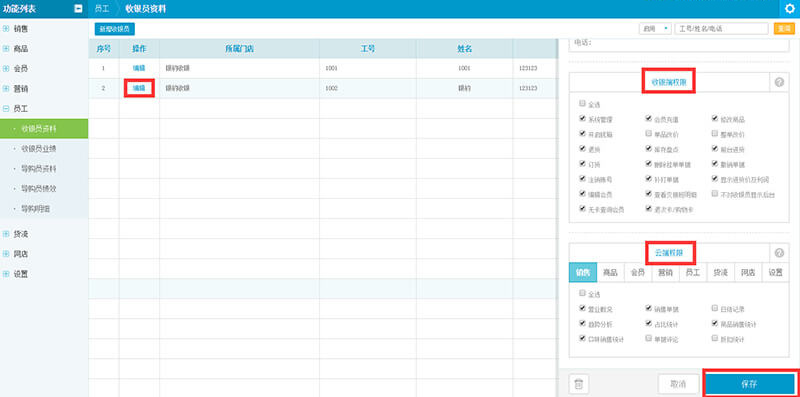The height and width of the screenshot is (397, 800).
Task: Uncheck the 补打单据 permission
Action: tap(648, 179)
